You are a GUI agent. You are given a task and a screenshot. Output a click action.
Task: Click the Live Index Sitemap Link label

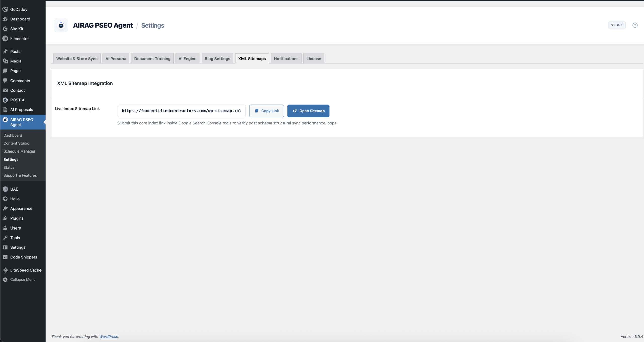click(x=77, y=109)
